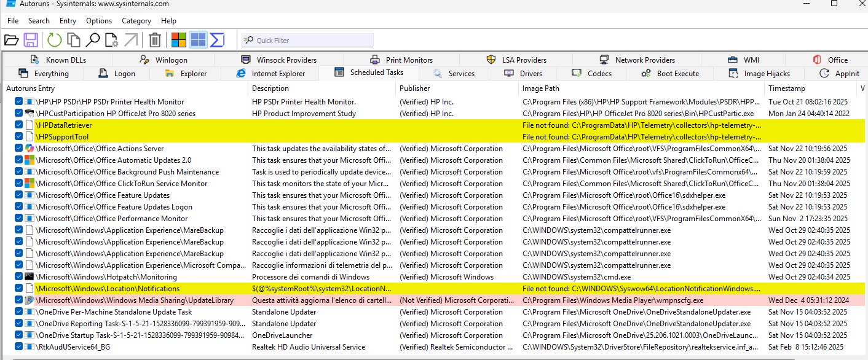Open the Options menu
This screenshot has height=360, width=868.
point(99,20)
